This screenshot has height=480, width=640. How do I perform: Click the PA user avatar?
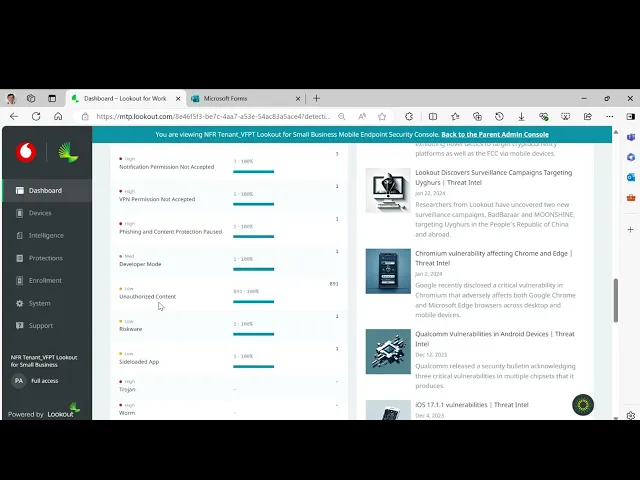[x=19, y=381]
